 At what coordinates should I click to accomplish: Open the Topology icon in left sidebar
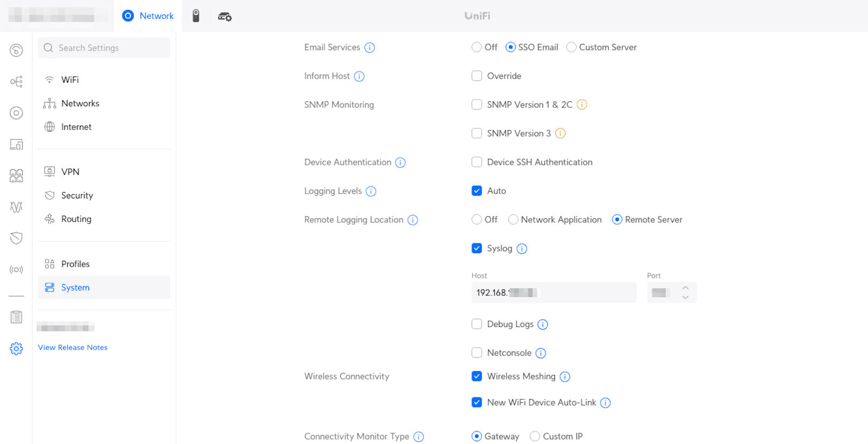coord(16,82)
